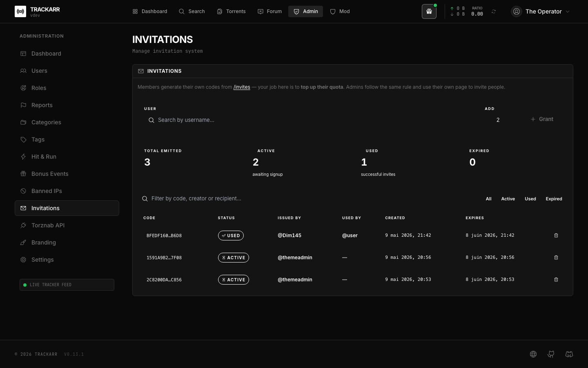This screenshot has width=588, height=368.
Task: Filter invitations by Active
Action: click(x=508, y=199)
